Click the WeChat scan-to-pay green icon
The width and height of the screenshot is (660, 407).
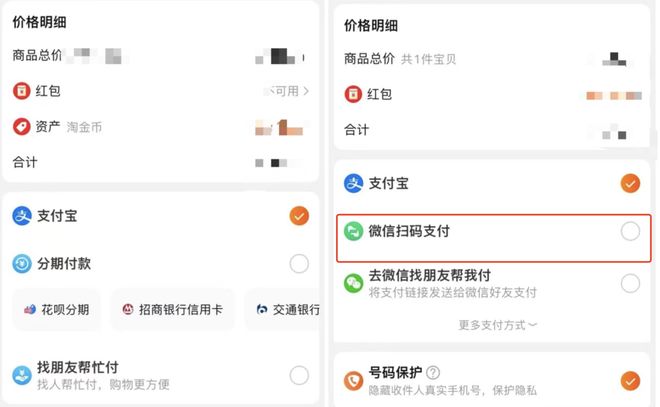pyautogui.click(x=353, y=231)
